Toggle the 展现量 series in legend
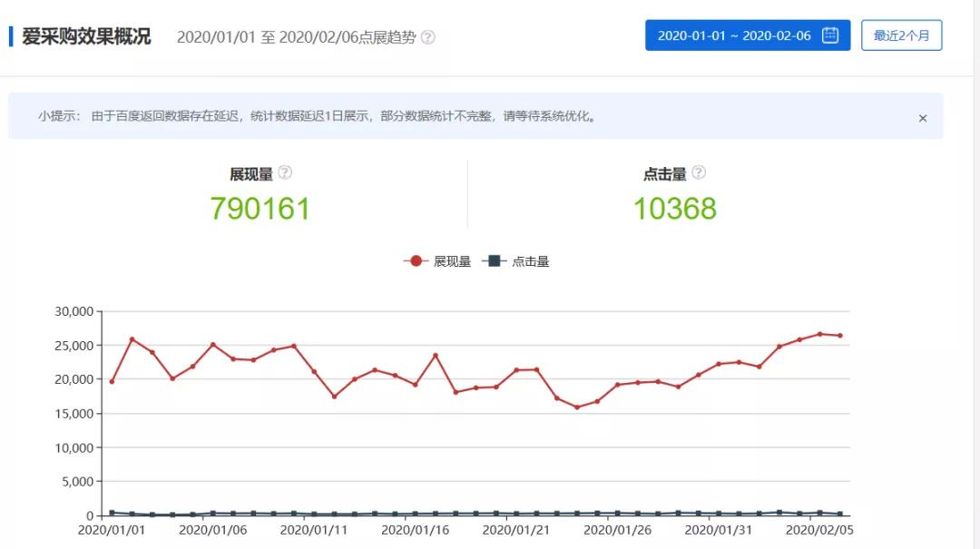The image size is (980, 549). [437, 261]
